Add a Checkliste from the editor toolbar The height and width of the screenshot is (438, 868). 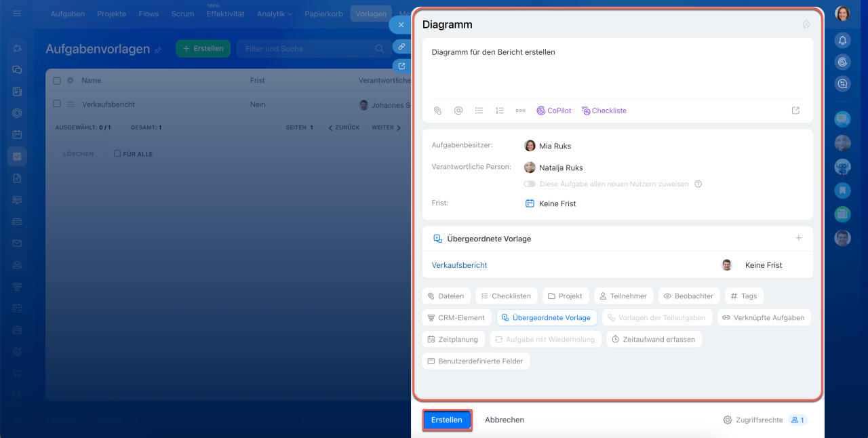coord(604,111)
